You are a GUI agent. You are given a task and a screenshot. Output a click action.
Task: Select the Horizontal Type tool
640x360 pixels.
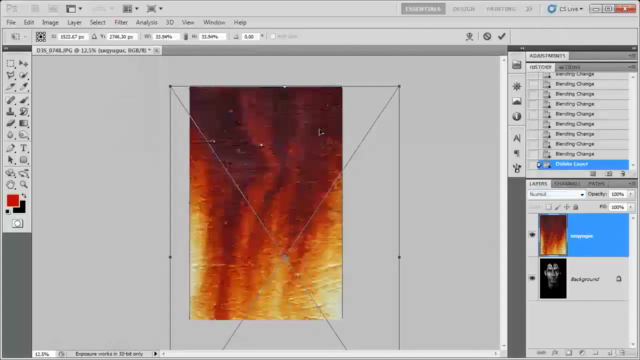pos(24,148)
